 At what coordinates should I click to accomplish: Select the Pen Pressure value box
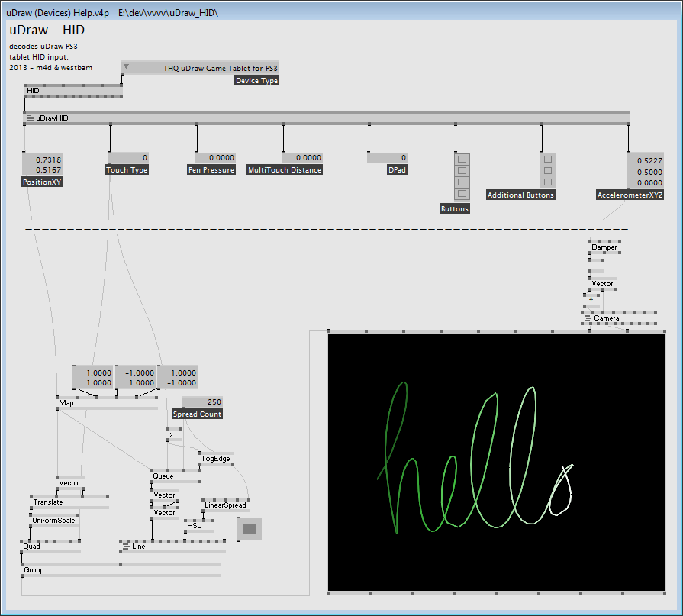click(x=216, y=158)
